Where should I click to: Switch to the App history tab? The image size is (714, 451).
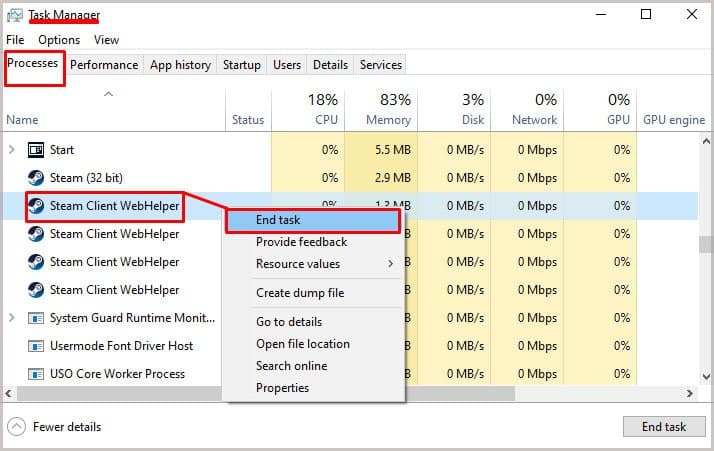[x=181, y=65]
